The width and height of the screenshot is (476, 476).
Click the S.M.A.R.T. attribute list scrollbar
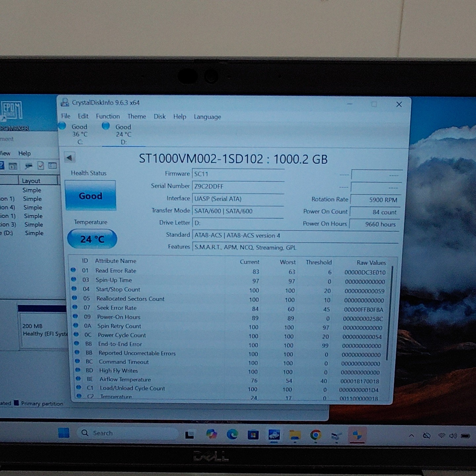coord(390,313)
